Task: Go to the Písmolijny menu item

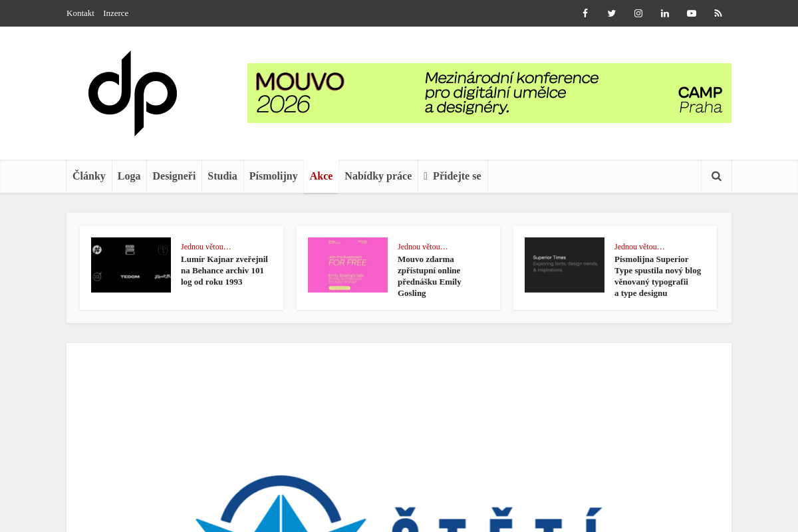Action: [x=273, y=176]
